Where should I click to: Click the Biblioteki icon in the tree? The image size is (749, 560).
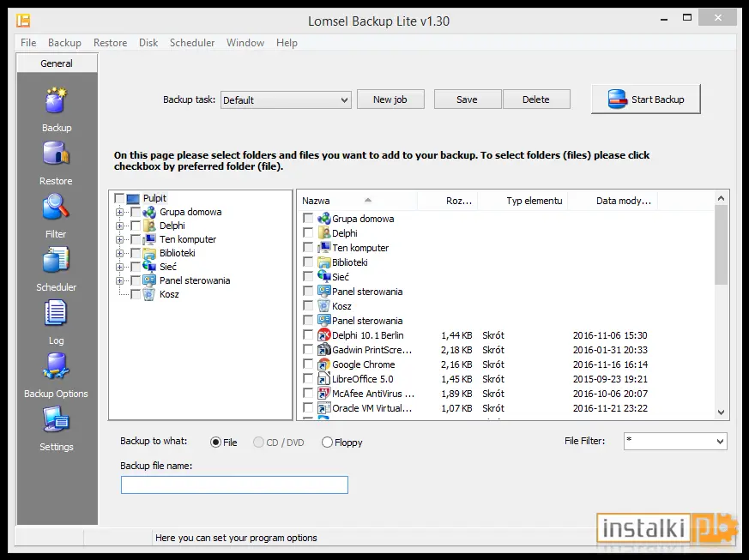[x=149, y=253]
